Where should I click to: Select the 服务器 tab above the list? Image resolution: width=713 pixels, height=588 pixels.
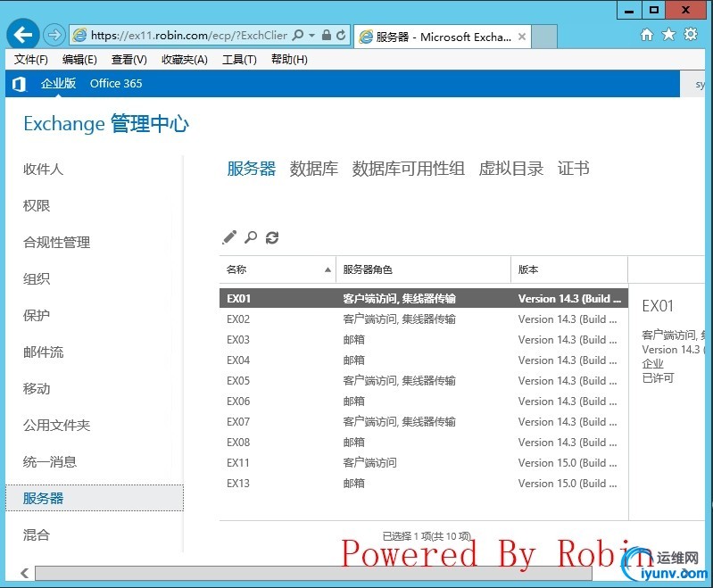pyautogui.click(x=252, y=169)
